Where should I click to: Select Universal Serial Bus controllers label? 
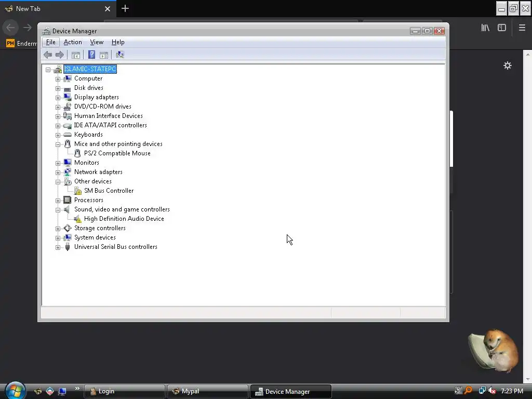(x=116, y=247)
